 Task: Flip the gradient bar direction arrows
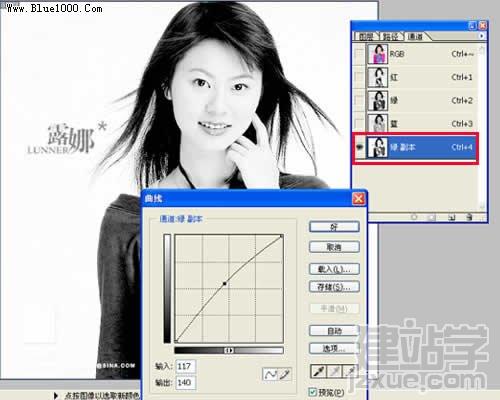pos(229,350)
